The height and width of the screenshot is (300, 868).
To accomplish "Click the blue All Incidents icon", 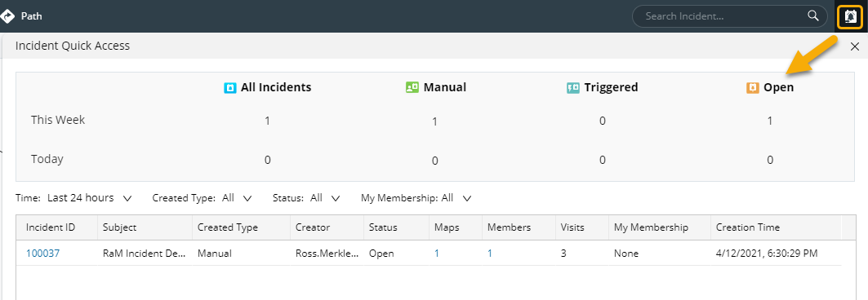I will [229, 87].
